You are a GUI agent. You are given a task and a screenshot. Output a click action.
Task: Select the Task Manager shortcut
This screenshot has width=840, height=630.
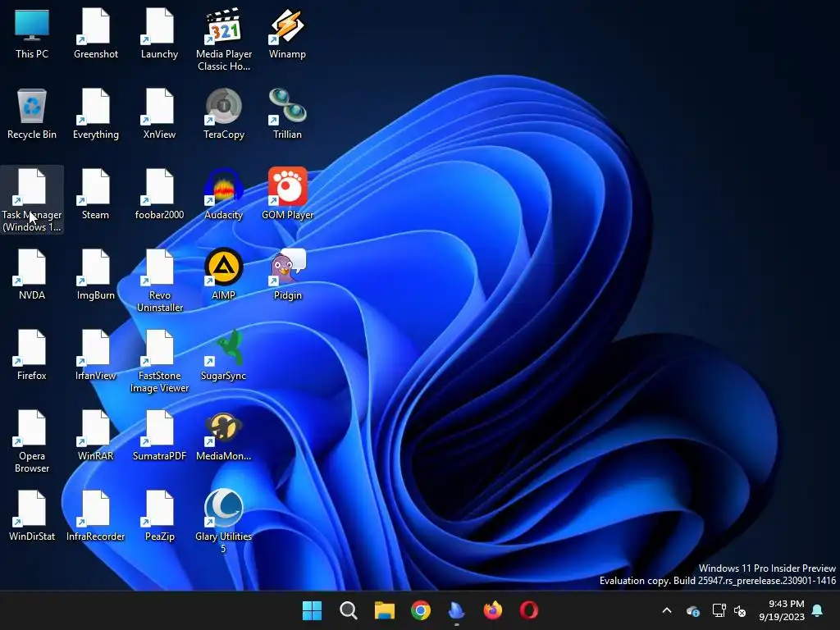point(32,200)
